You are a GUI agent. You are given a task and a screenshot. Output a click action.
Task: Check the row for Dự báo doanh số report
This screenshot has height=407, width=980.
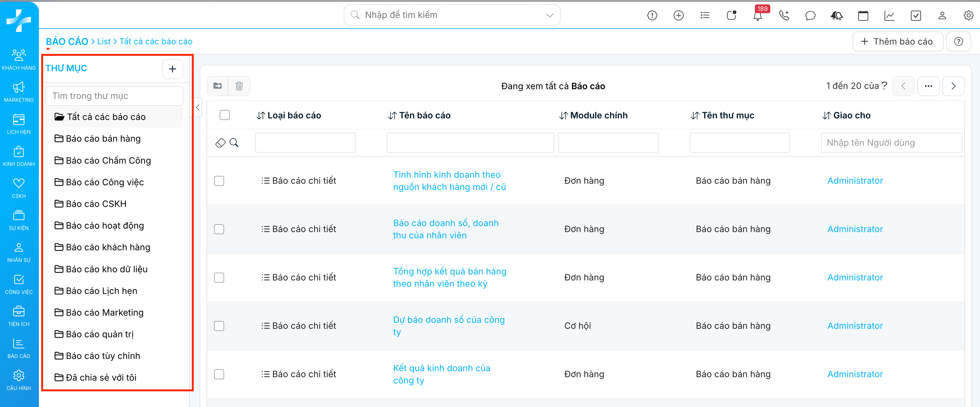(x=219, y=326)
